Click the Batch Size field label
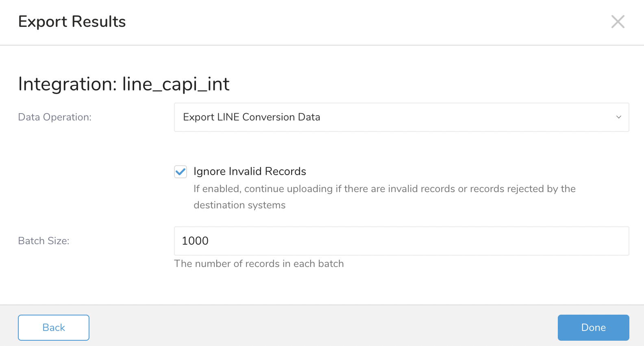Viewport: 644px width, 346px height. [x=44, y=241]
